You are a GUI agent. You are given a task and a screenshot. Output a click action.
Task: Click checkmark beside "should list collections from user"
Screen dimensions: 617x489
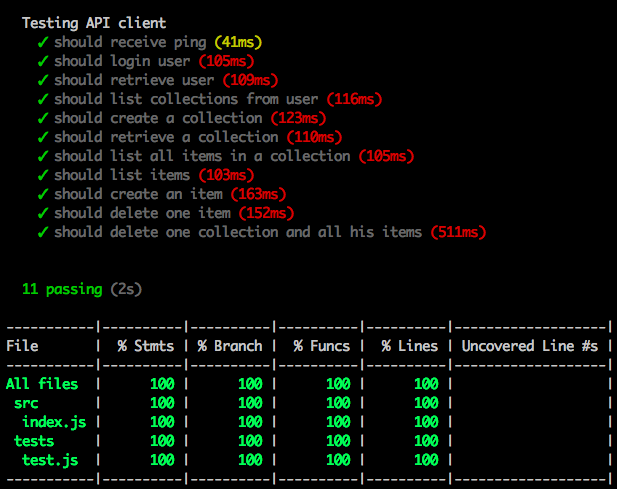pos(43,99)
